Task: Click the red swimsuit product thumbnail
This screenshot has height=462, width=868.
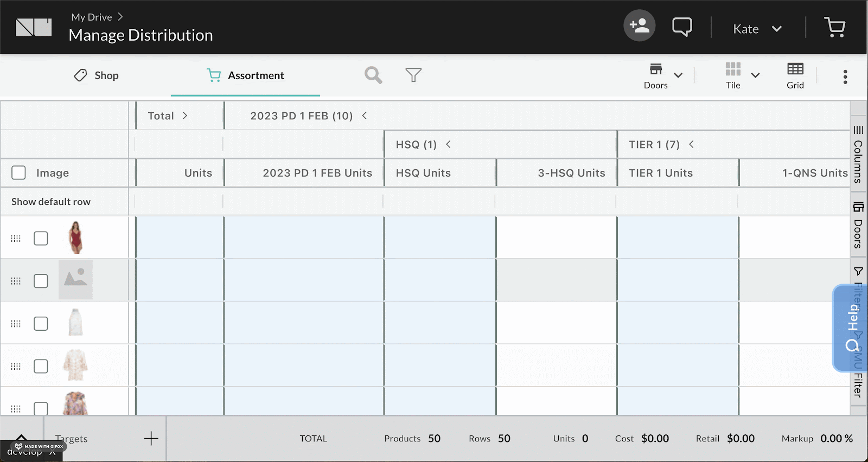Action: 76,238
